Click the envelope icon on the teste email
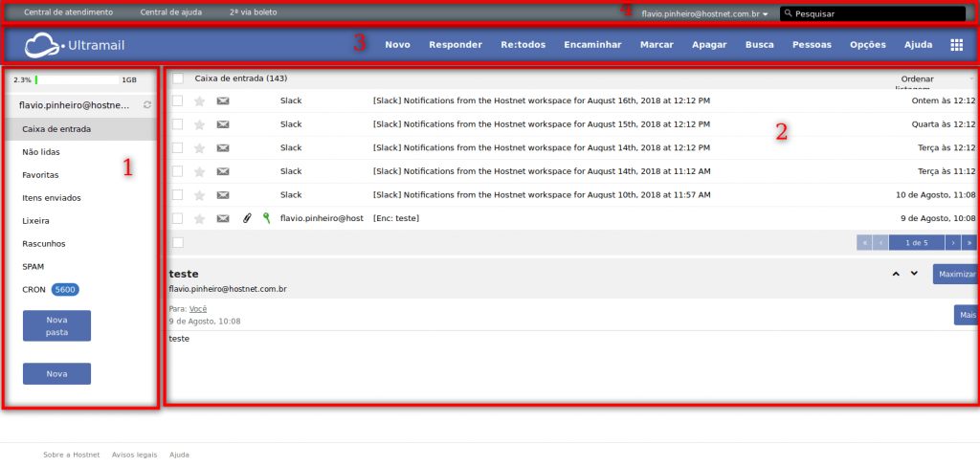 (223, 218)
